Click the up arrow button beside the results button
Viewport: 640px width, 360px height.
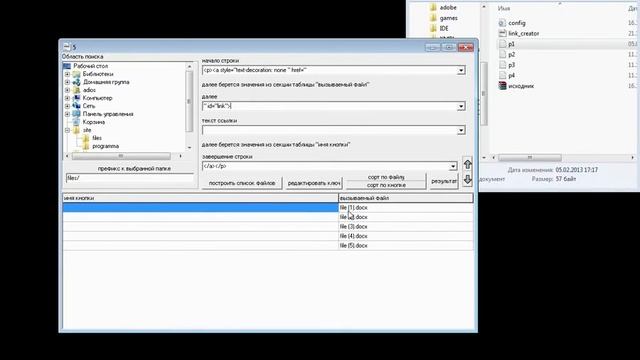pyautogui.click(x=467, y=164)
